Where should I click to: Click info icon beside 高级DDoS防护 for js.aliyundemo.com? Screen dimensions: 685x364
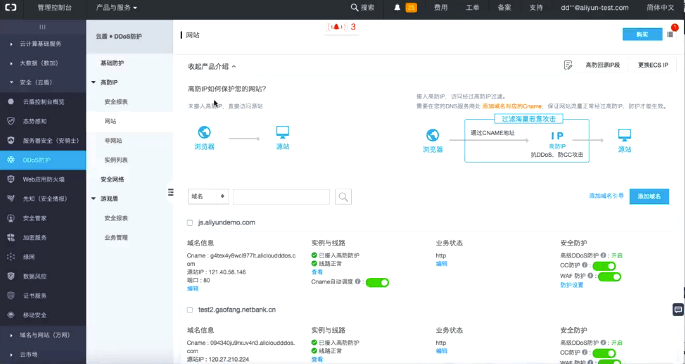[603, 255]
